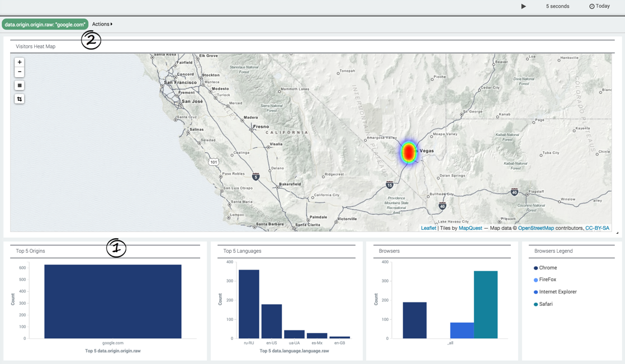Click the clock icon beside Today
This screenshot has width=625, height=364.
pos(591,6)
